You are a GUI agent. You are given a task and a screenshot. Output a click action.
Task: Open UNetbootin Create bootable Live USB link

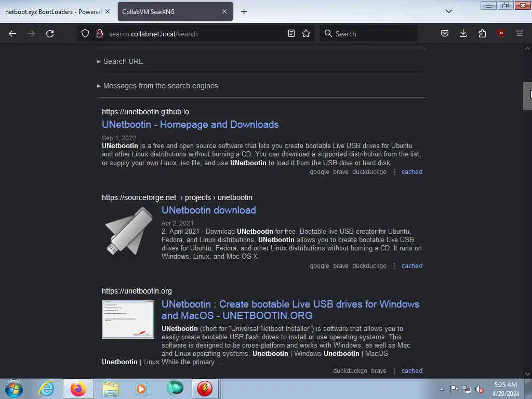pos(290,310)
